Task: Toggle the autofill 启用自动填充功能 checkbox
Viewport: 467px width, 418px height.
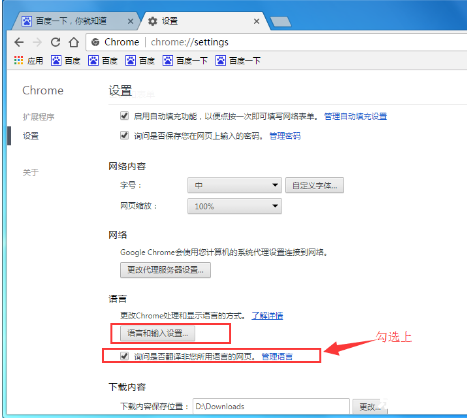Action: [x=124, y=116]
